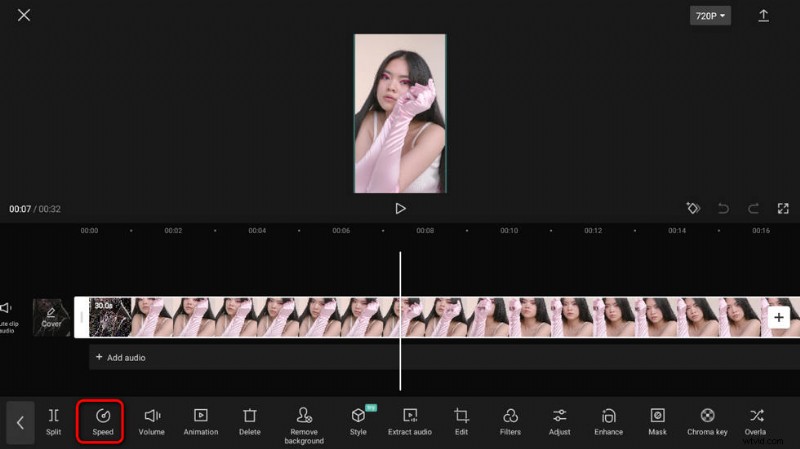Apply Enhance to the clip

(608, 422)
